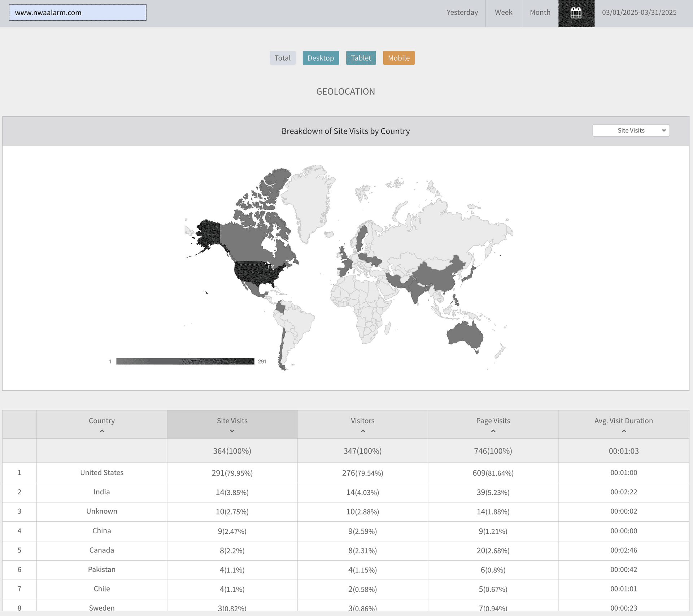Click the United States on the map
This screenshot has width=693, height=616.
pos(256,273)
